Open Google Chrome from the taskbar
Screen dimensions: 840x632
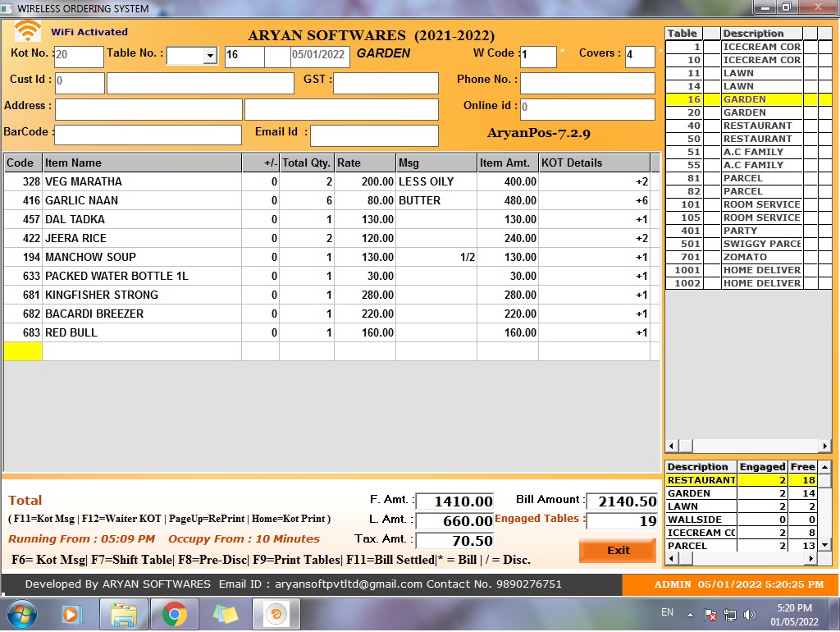174,614
